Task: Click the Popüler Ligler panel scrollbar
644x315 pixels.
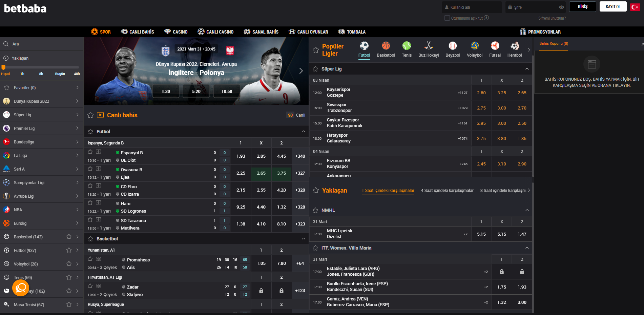Action: coord(533,116)
